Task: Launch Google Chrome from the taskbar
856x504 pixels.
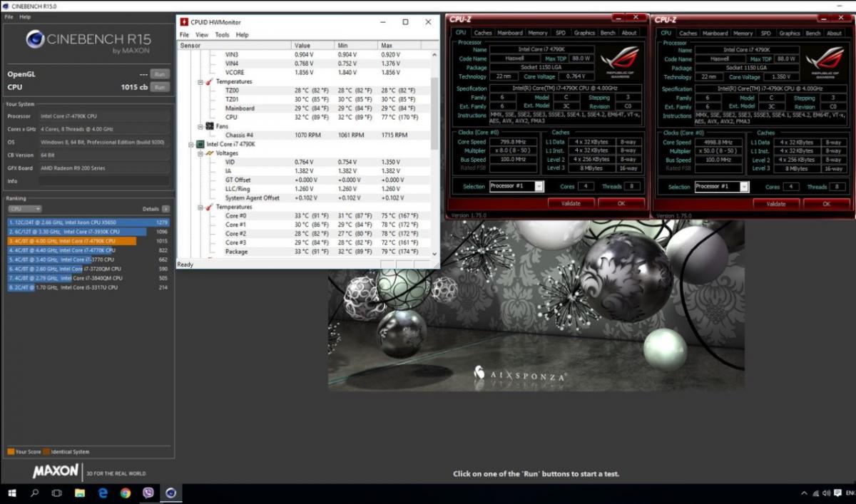Action: pos(126,493)
